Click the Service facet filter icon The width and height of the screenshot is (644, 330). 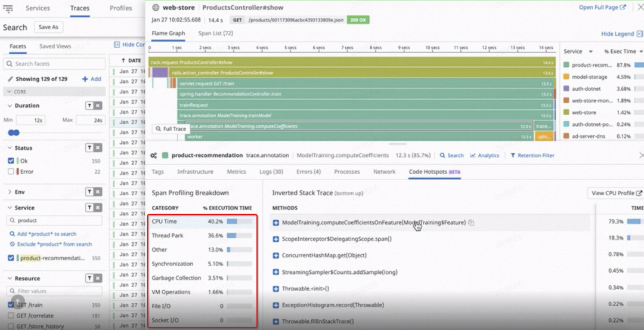coord(89,208)
